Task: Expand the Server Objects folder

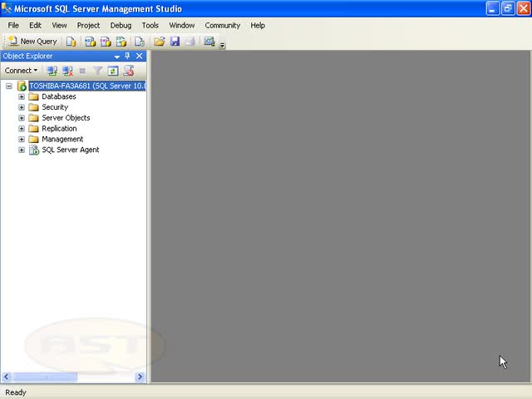Action: (22, 118)
